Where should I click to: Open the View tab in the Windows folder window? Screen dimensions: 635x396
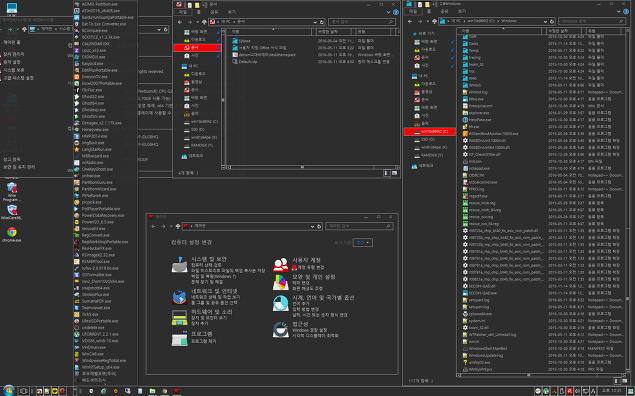[x=462, y=11]
